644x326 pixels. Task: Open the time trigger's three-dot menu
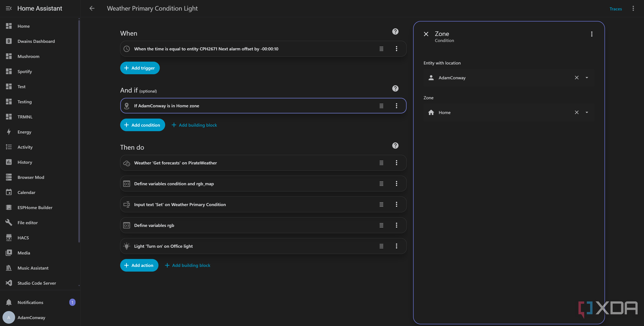click(x=396, y=49)
